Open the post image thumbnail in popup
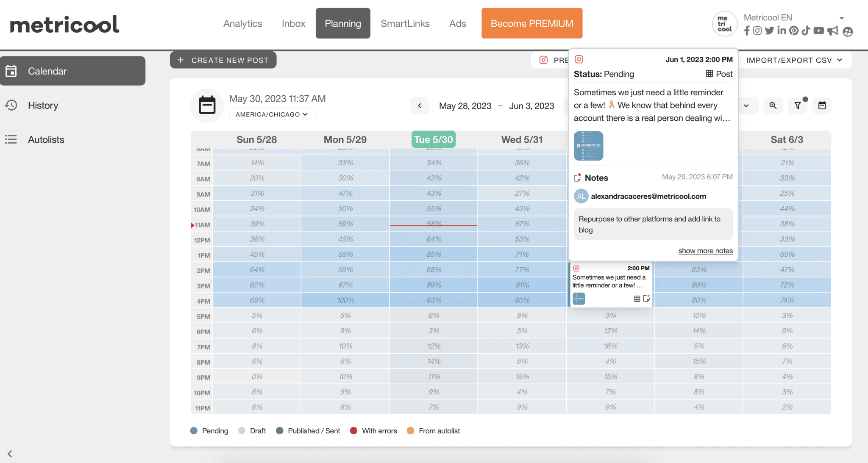Viewport: 868px width, 463px height. pos(588,146)
